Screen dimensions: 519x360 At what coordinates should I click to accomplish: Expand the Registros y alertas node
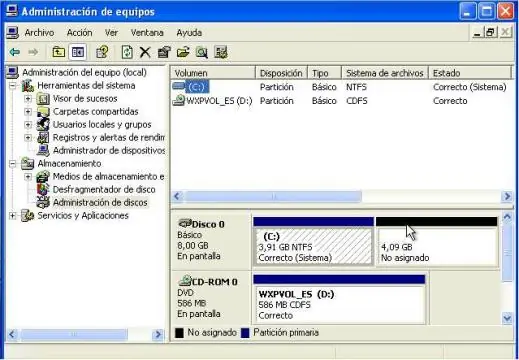28,137
